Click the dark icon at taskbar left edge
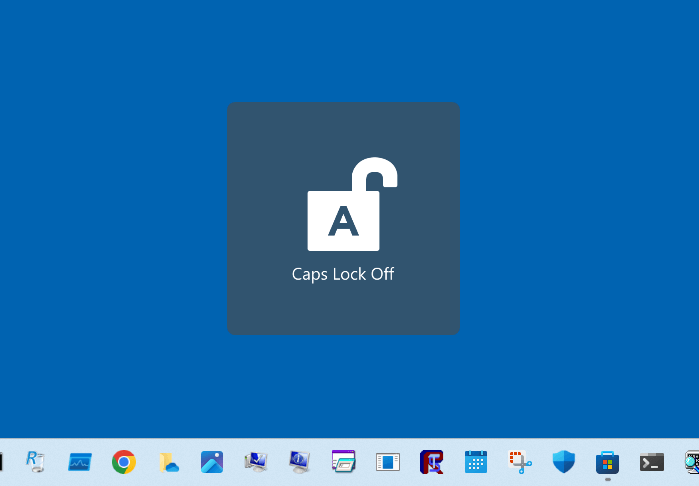This screenshot has width=699, height=486. click(2, 461)
